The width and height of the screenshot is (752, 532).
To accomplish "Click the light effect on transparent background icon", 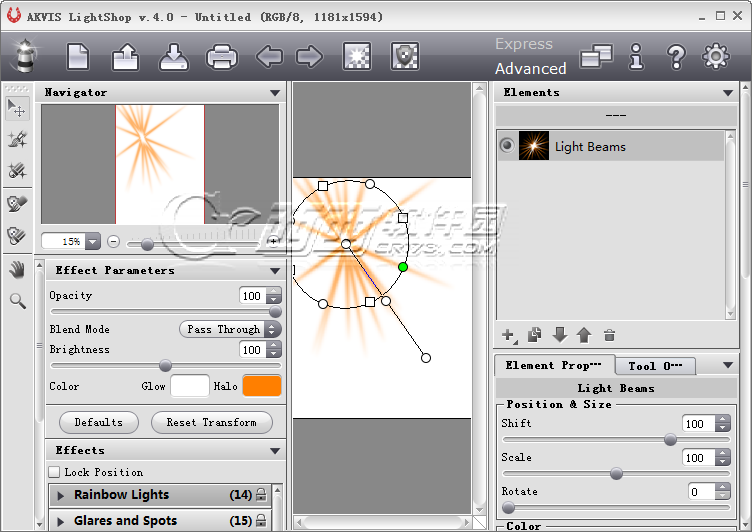I will point(356,56).
